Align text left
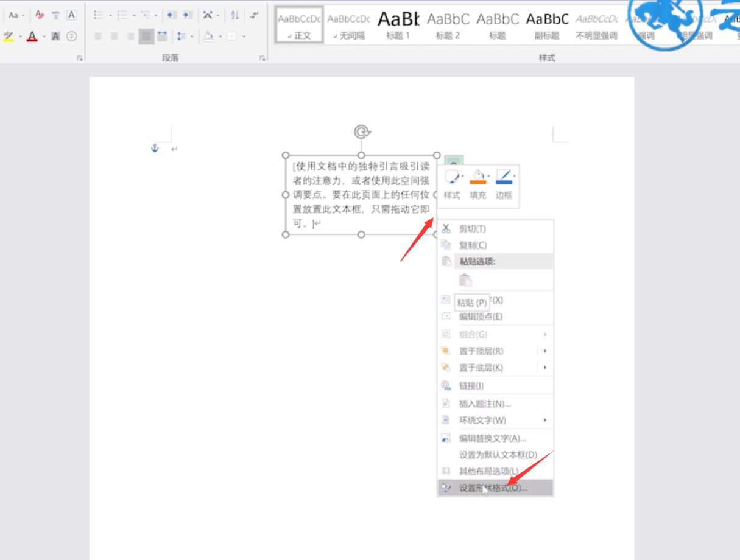The height and width of the screenshot is (560, 740). (98, 37)
